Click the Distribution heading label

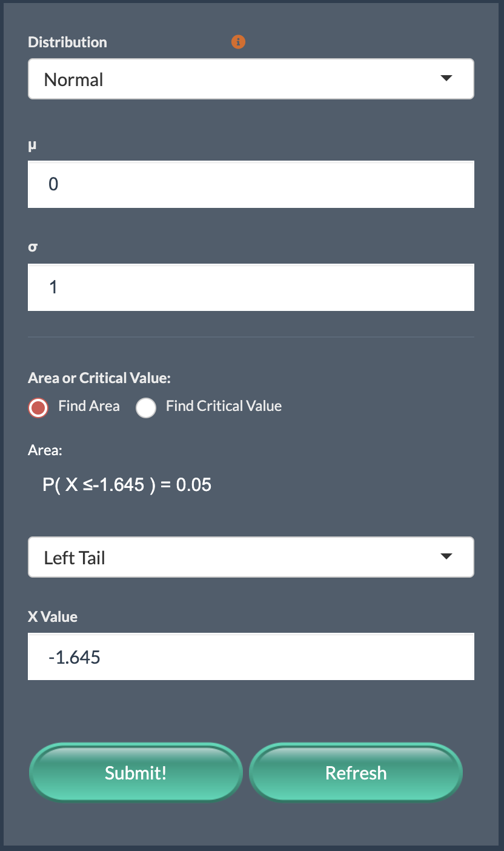click(x=67, y=42)
